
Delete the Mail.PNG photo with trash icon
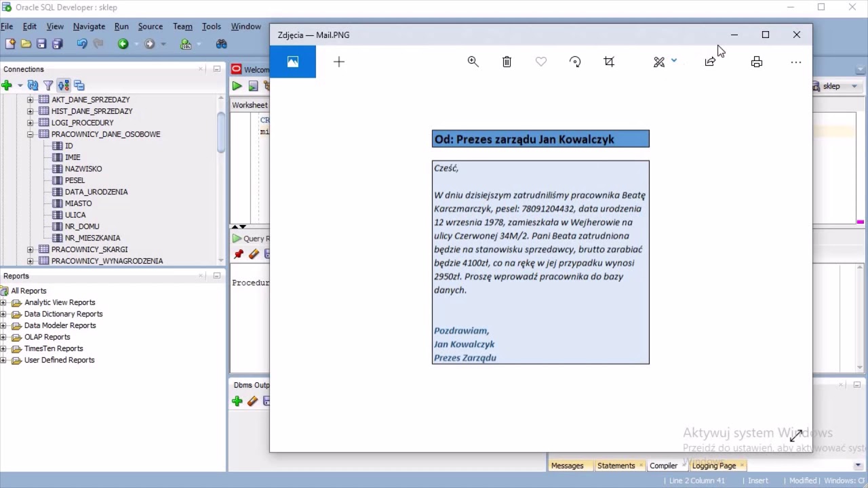pyautogui.click(x=507, y=62)
